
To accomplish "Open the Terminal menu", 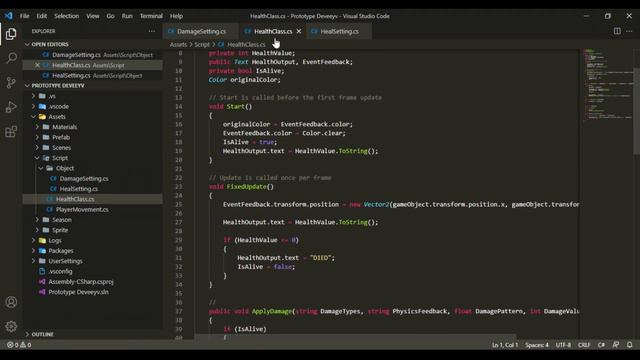I will click(151, 16).
